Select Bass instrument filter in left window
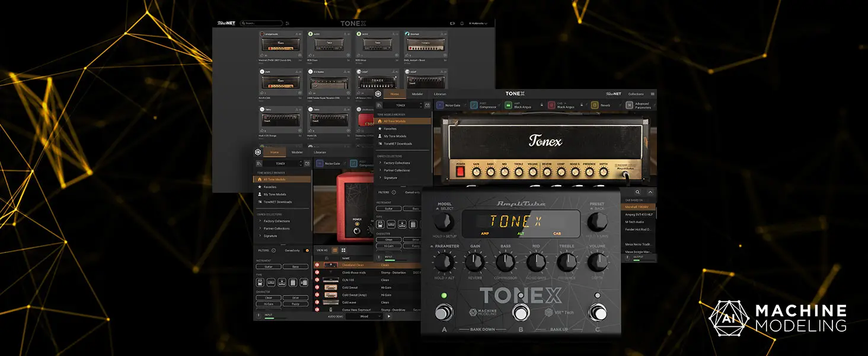 pos(295,267)
